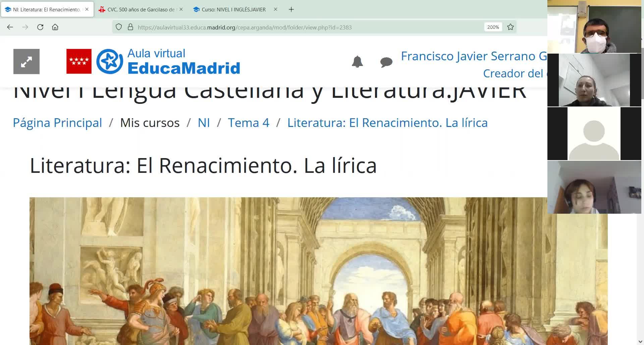Open the Aula virtual EducaMadrid logo link

(168, 61)
